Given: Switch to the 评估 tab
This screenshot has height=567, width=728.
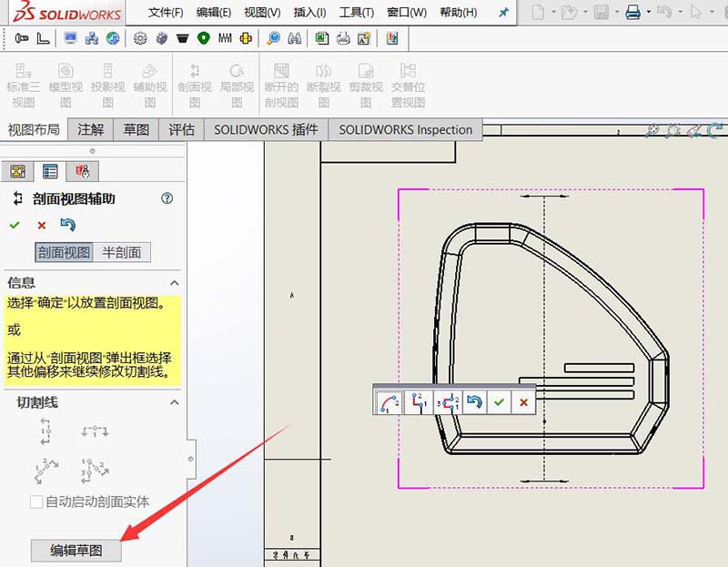Looking at the screenshot, I should coord(181,129).
